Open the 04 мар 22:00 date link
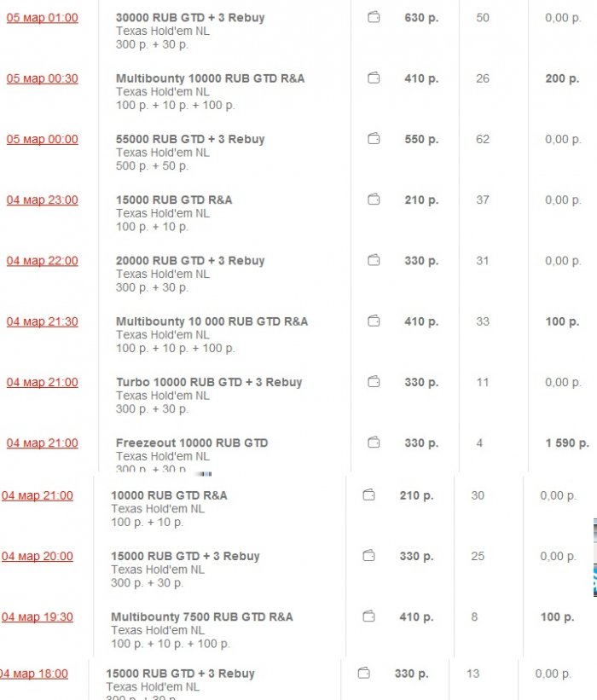 (42, 261)
